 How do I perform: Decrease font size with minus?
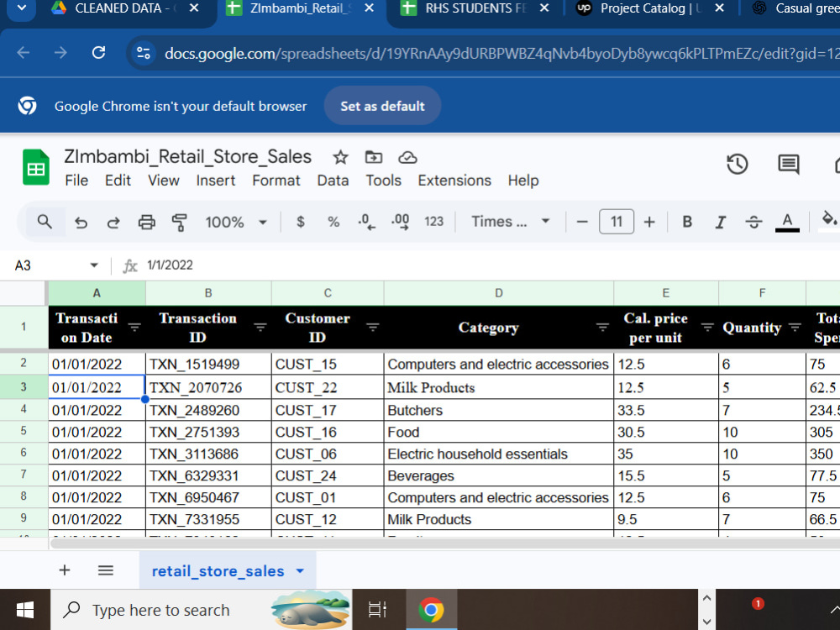pos(582,222)
